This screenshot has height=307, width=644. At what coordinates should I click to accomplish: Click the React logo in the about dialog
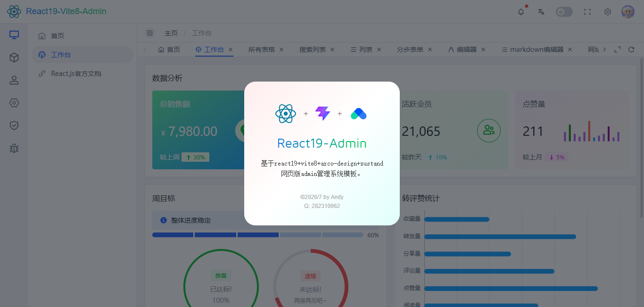coord(286,114)
